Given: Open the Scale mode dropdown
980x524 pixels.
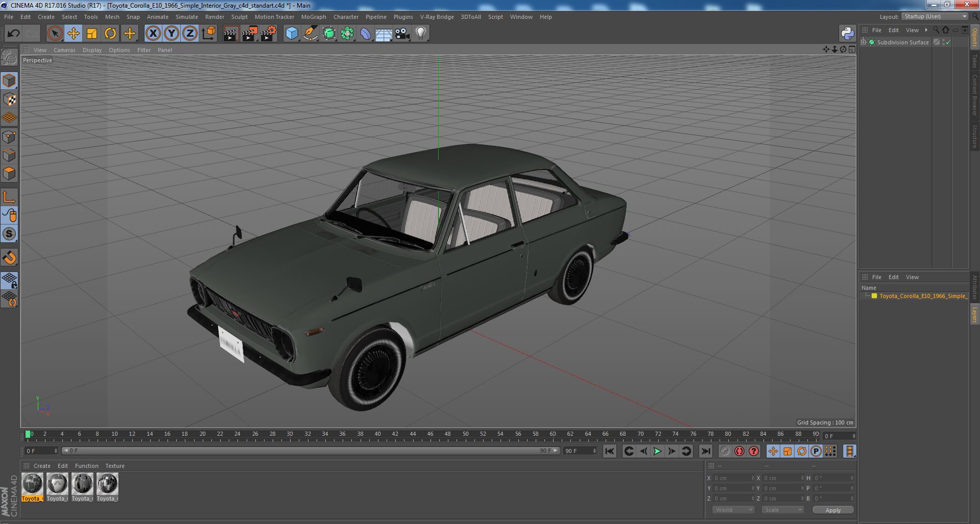Looking at the screenshot, I should click(782, 510).
